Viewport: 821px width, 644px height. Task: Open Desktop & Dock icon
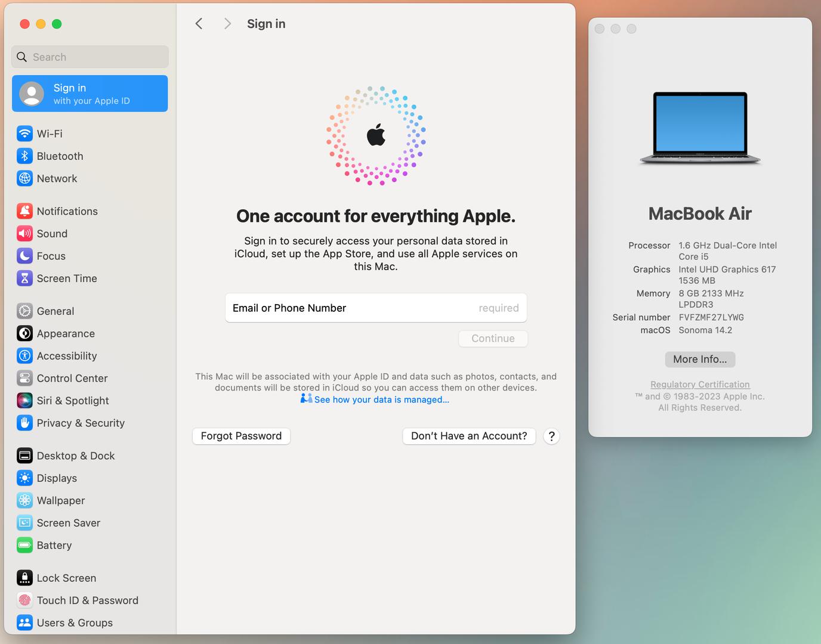coord(24,456)
